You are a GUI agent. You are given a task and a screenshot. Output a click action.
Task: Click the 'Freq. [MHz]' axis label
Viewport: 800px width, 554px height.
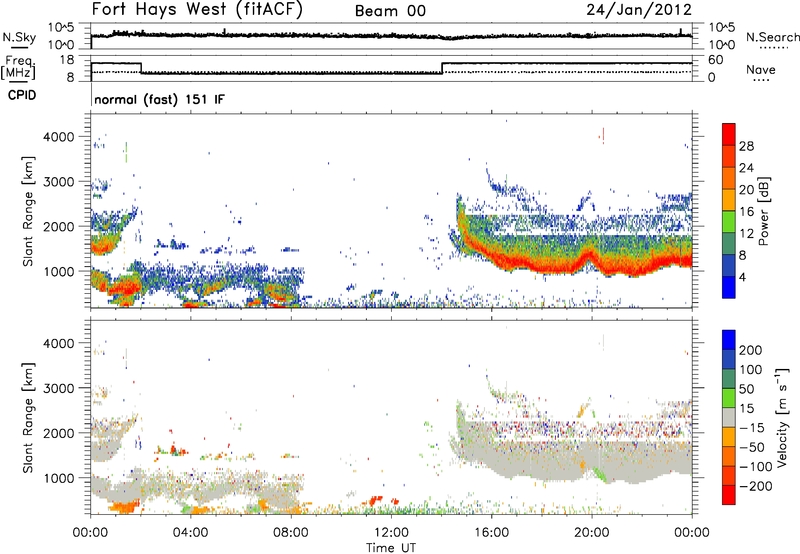pyautogui.click(x=19, y=68)
